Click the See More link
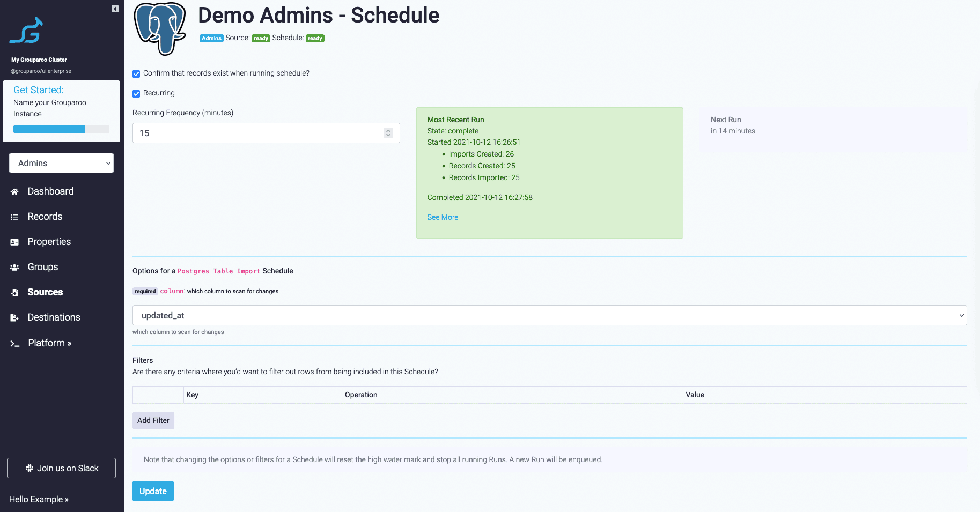The height and width of the screenshot is (512, 980). tap(443, 217)
